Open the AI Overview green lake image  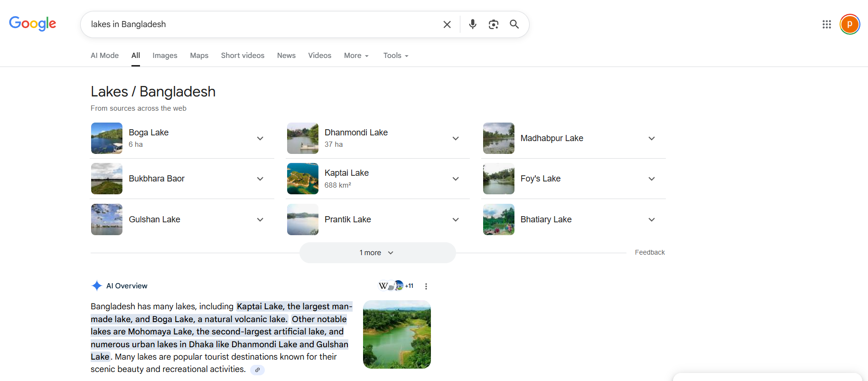tap(397, 334)
